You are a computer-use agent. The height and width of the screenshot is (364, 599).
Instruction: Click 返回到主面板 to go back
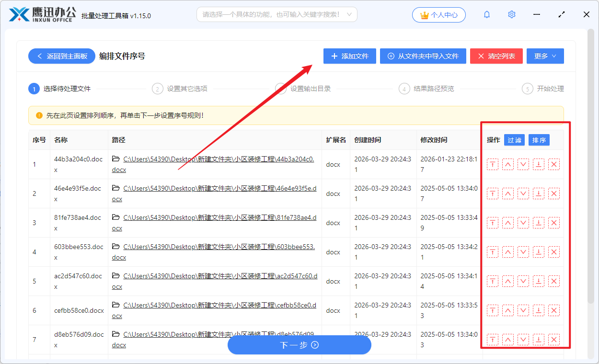[x=61, y=56]
